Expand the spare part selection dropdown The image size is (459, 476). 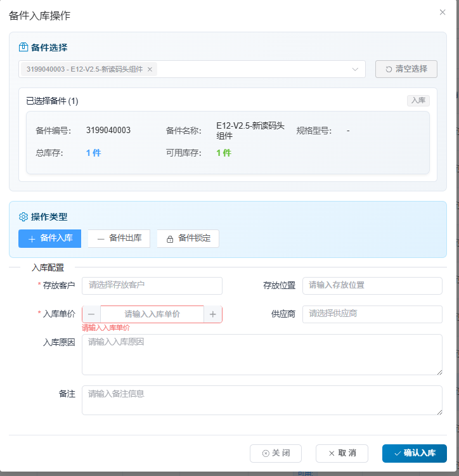click(355, 69)
